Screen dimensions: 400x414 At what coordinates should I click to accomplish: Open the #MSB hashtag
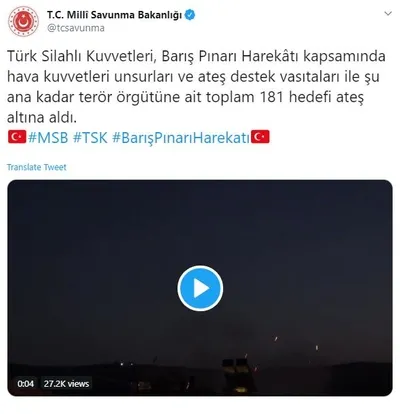48,138
